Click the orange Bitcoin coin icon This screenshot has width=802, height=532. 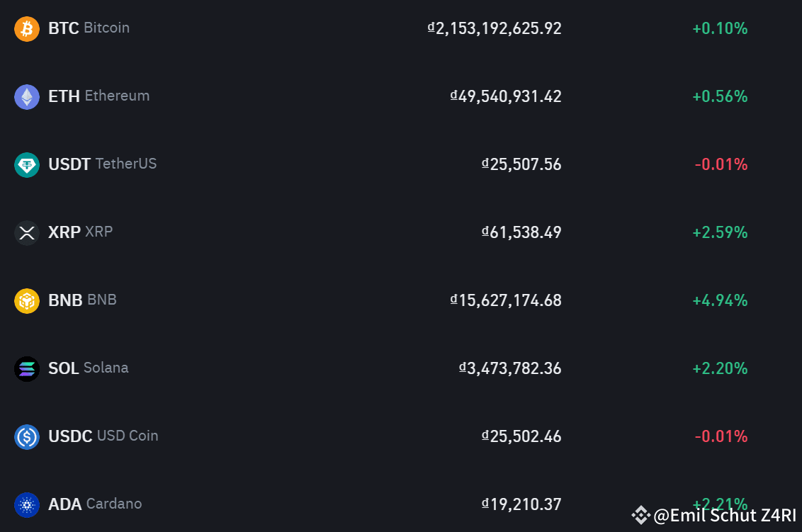coord(27,28)
